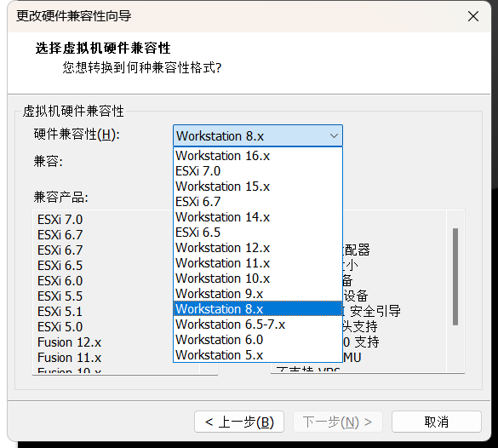The height and width of the screenshot is (448, 498).
Task: Click the 硬件兼容性(H) label
Action: [77, 135]
